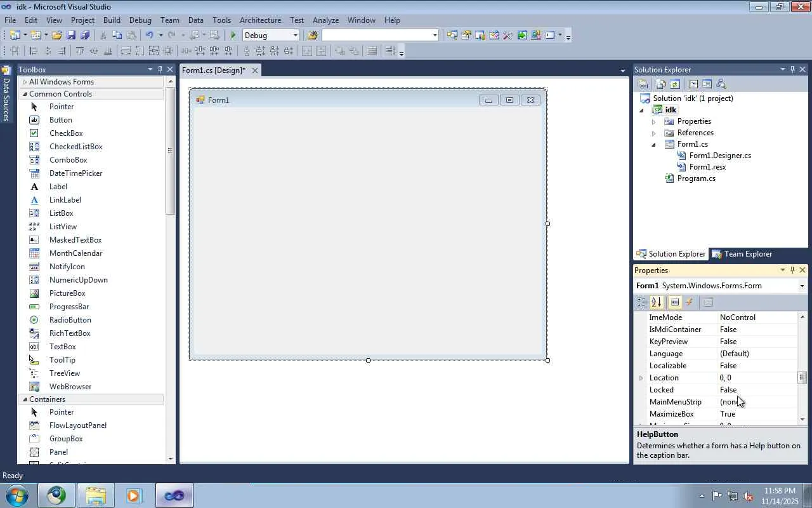The height and width of the screenshot is (508, 812).
Task: Expand the References node in Solution Explorer
Action: pyautogui.click(x=653, y=133)
